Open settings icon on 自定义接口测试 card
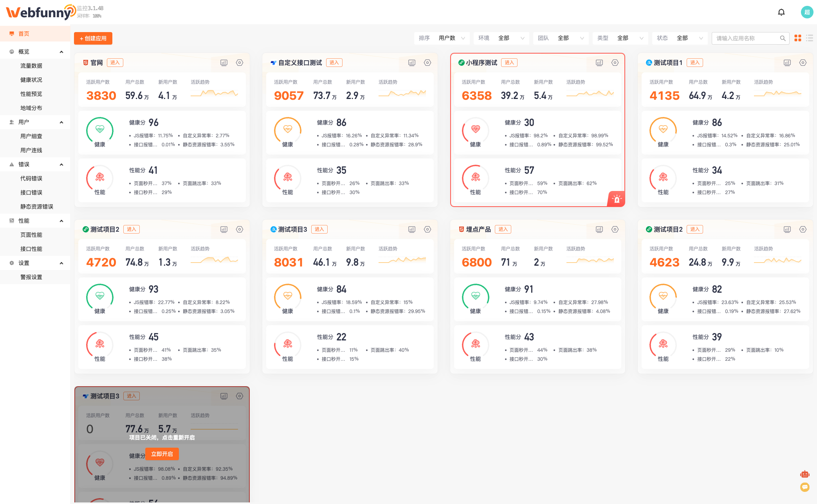Image resolution: width=817 pixels, height=504 pixels. pyautogui.click(x=427, y=63)
